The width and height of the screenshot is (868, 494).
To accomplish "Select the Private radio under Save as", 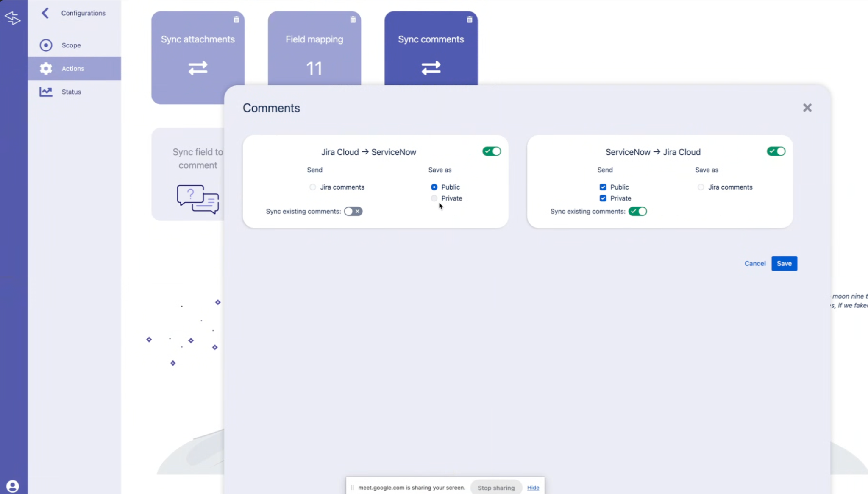I will (434, 198).
